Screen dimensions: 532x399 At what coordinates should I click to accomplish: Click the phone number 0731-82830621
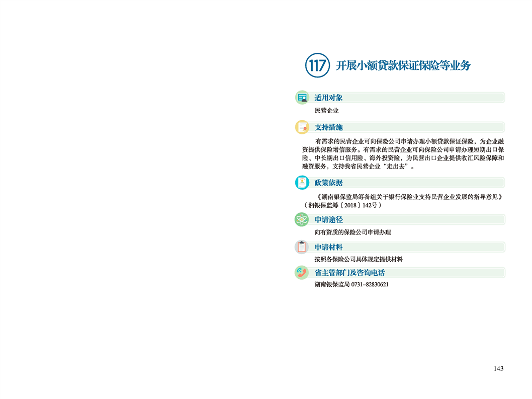[x=370, y=285]
